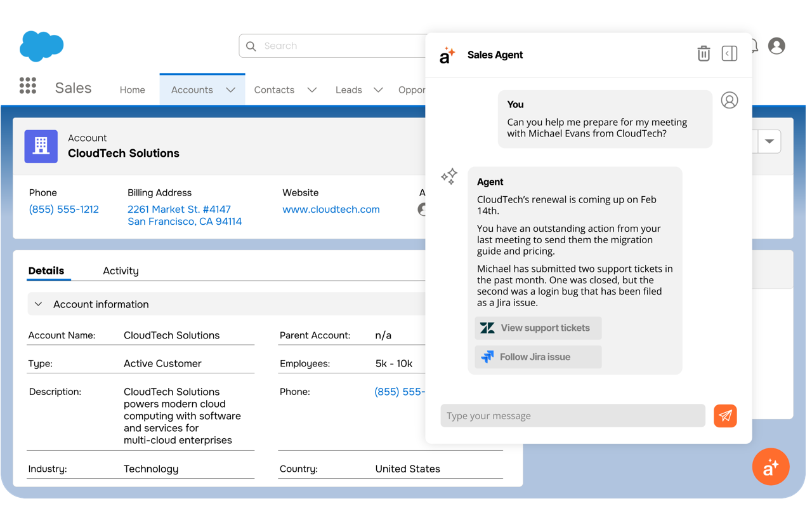The width and height of the screenshot is (812, 508).
Task: Click the search magnifier icon
Action: coord(251,46)
